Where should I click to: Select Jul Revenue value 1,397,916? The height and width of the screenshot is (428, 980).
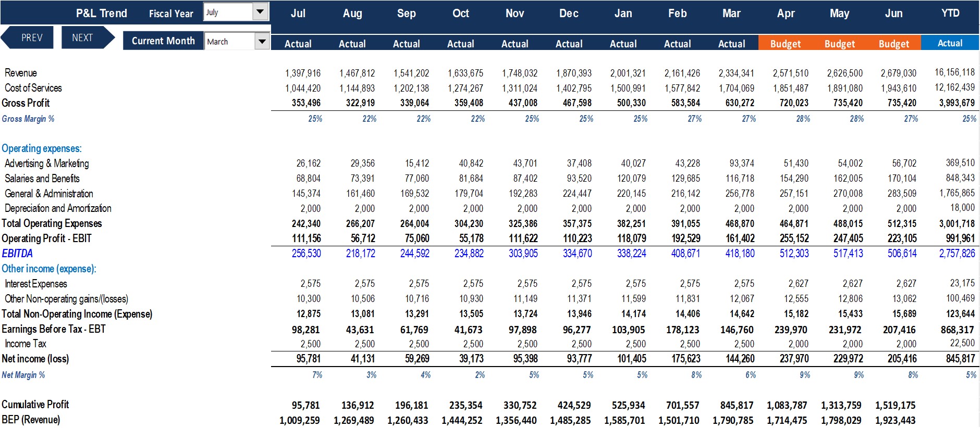(x=303, y=73)
